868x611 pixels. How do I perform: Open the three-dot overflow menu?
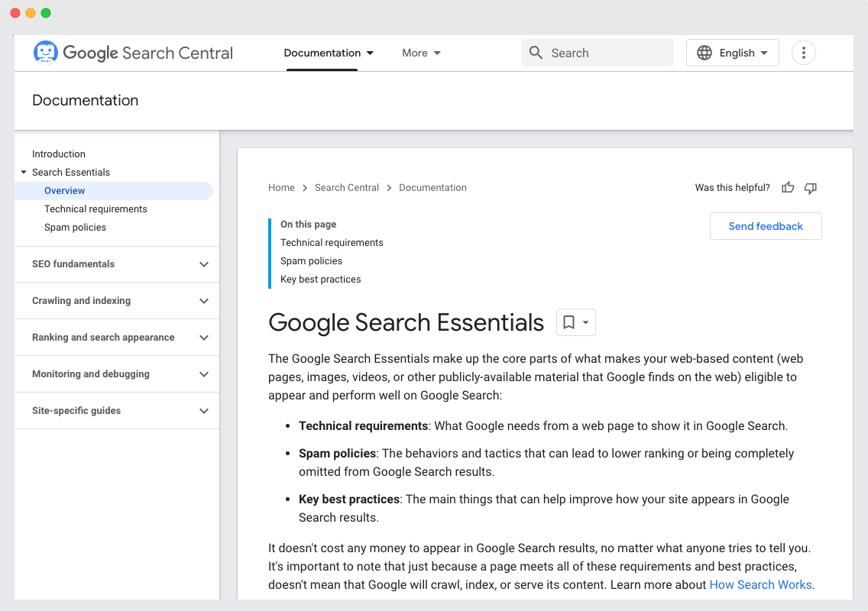pyautogui.click(x=803, y=53)
